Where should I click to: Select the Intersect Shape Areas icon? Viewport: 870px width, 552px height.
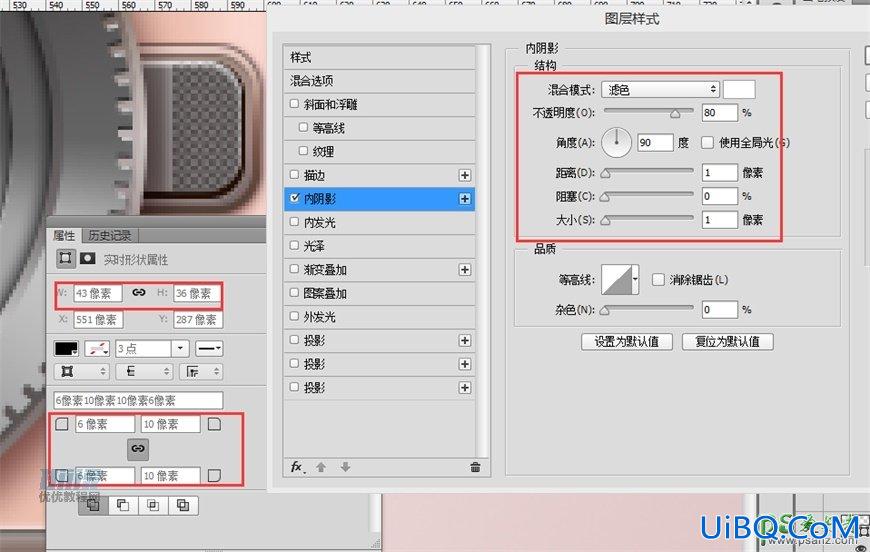click(x=153, y=505)
